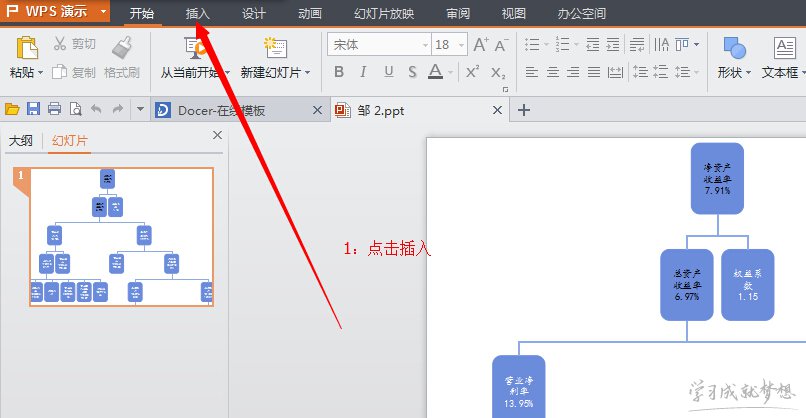Toggle text shadow (S)

[412, 72]
